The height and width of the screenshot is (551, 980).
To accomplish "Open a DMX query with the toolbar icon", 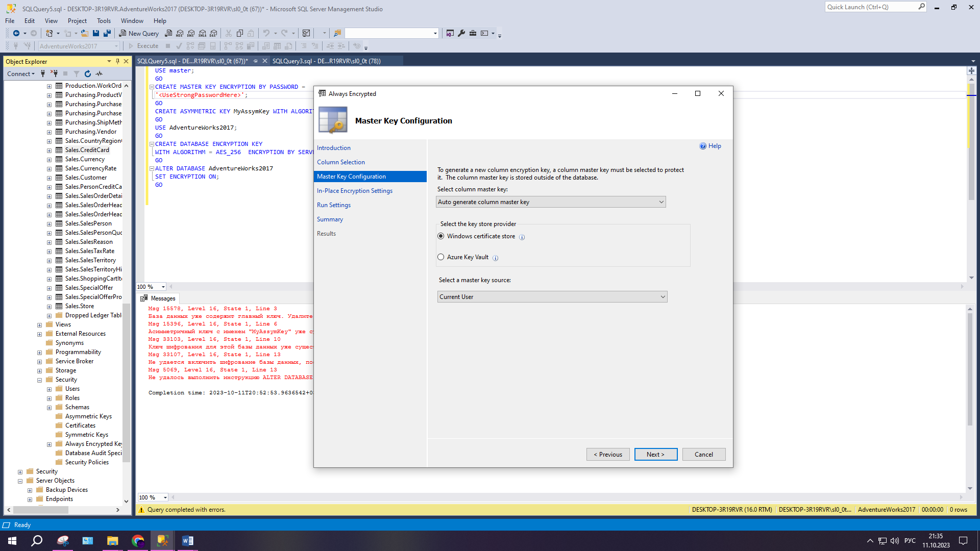I will (191, 33).
